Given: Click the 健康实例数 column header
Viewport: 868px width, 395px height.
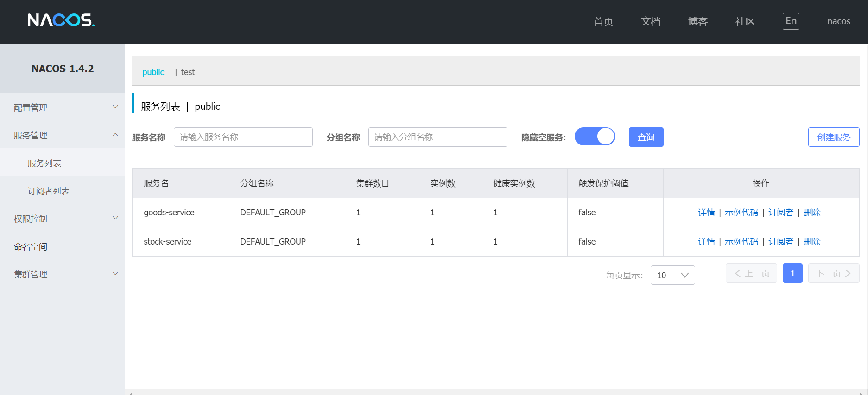Looking at the screenshot, I should coord(525,183).
